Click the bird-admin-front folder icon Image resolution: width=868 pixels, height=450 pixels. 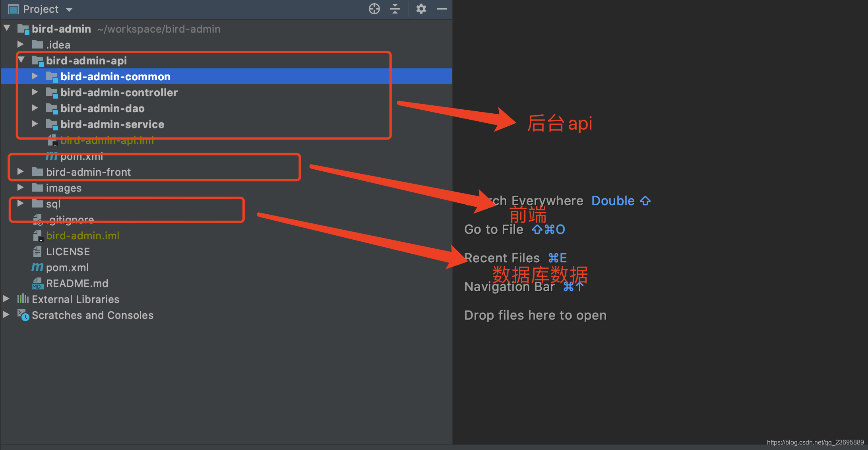[37, 171]
